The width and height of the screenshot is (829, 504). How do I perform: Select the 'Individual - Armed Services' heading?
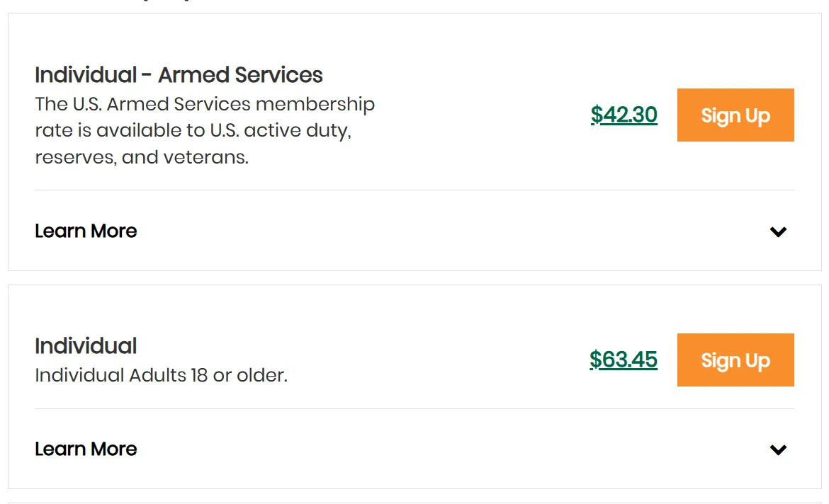pos(179,75)
